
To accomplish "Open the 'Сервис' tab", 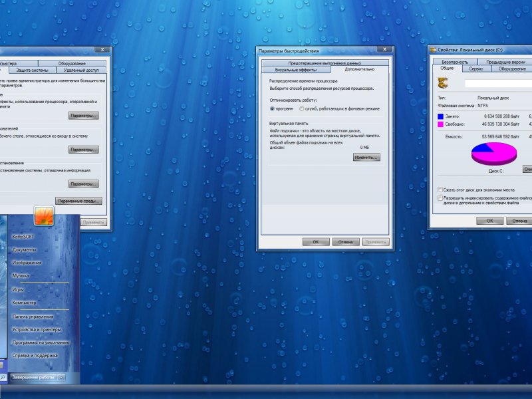I will [x=476, y=68].
